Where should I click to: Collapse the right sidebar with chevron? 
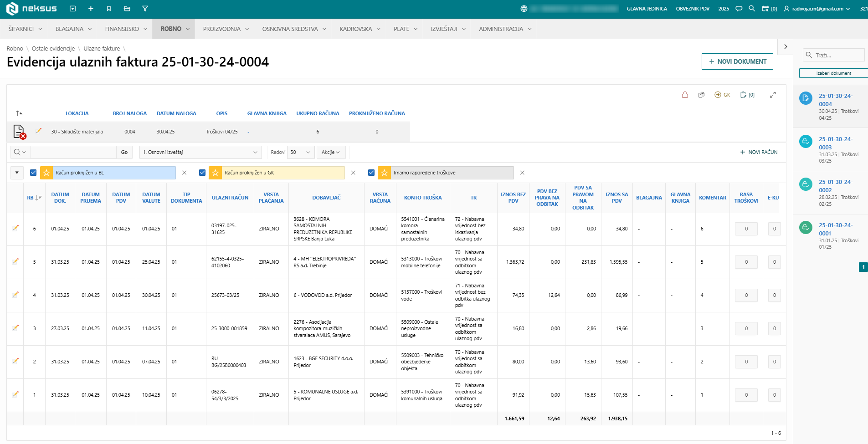(x=786, y=46)
